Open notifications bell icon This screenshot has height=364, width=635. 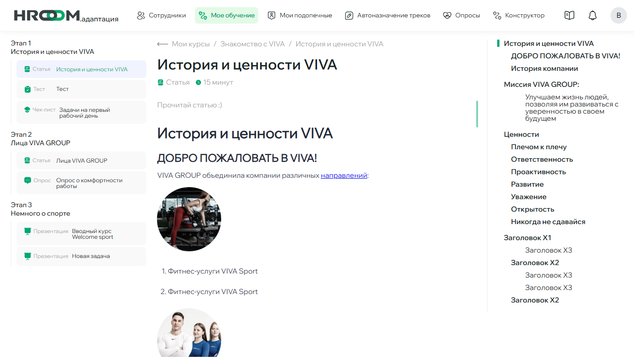tap(592, 16)
